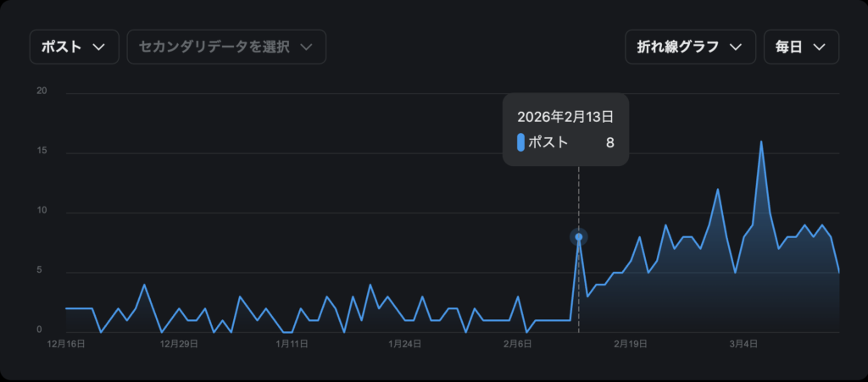Click the chevron arrow beside セカンダリデータを選択
The width and height of the screenshot is (868, 382).
(x=307, y=47)
